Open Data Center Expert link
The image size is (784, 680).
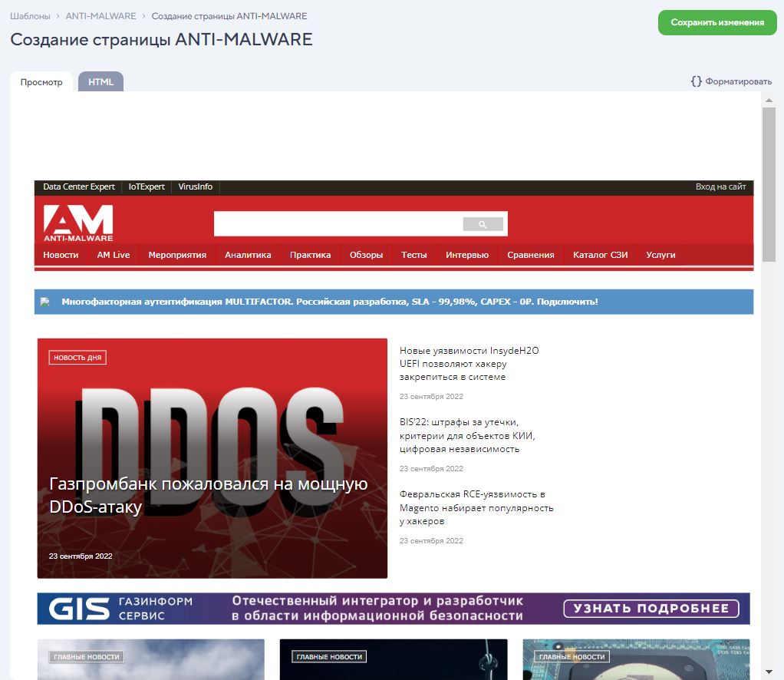tap(79, 187)
